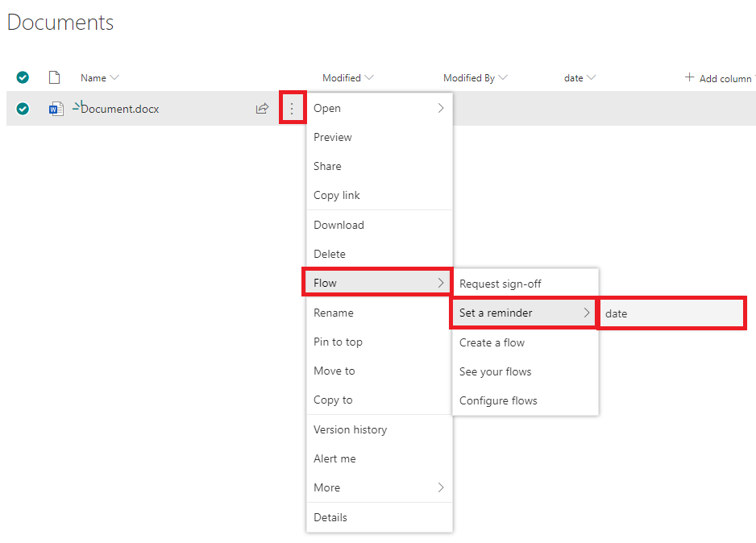Image resolution: width=756 pixels, height=543 pixels.
Task: Select Download from the context menu
Action: coord(380,225)
